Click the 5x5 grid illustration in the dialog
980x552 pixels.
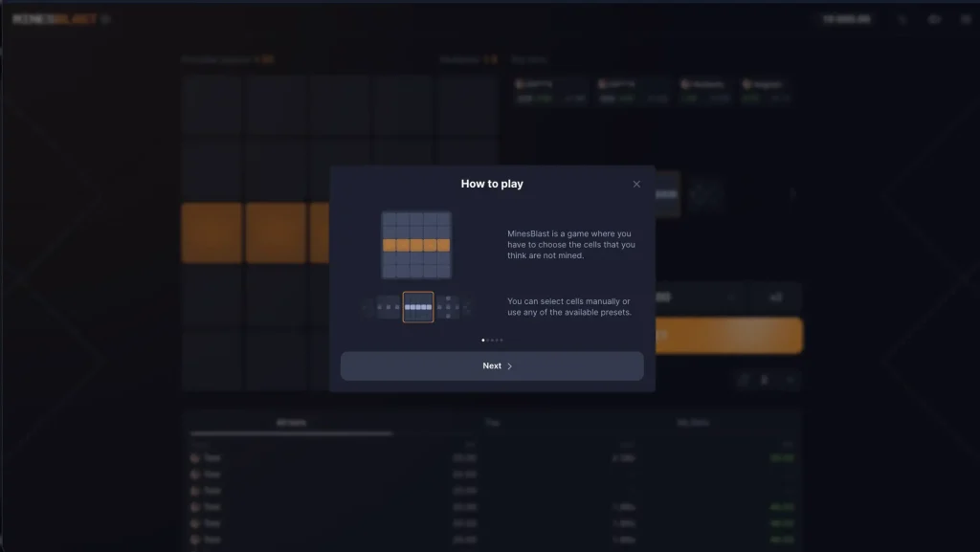416,245
